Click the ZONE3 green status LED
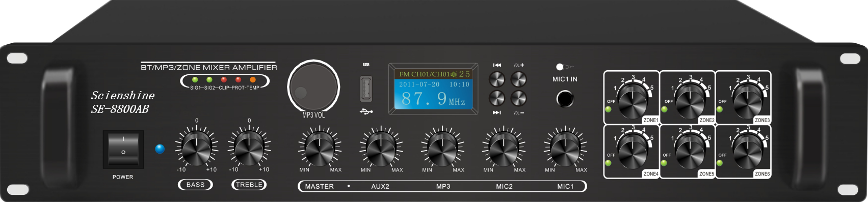This screenshot has width=868, height=202. pos(720,109)
